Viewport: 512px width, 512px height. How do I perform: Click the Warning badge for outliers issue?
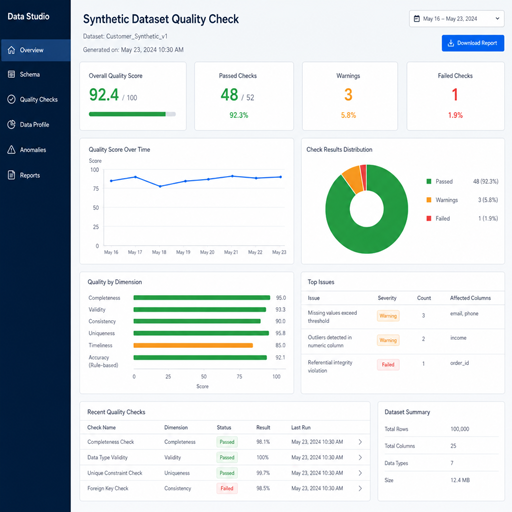click(x=388, y=340)
